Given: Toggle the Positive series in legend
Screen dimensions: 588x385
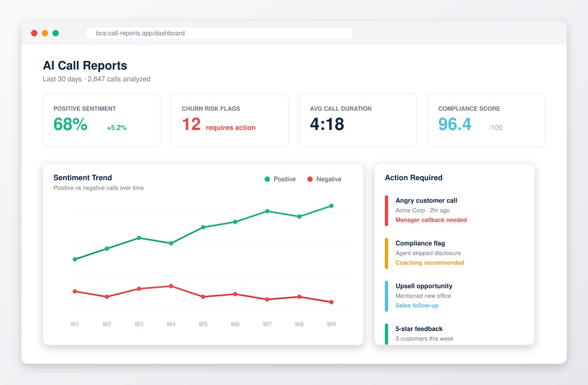Looking at the screenshot, I should tap(280, 179).
